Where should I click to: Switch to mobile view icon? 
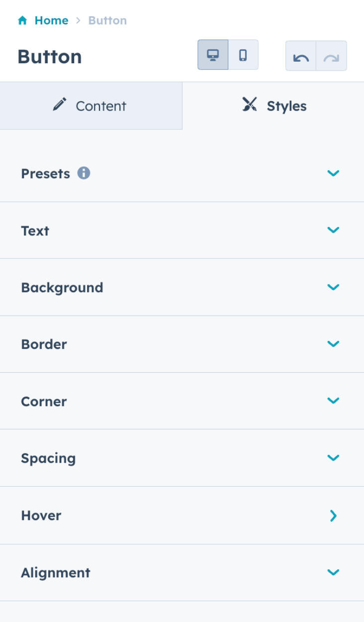(x=243, y=55)
